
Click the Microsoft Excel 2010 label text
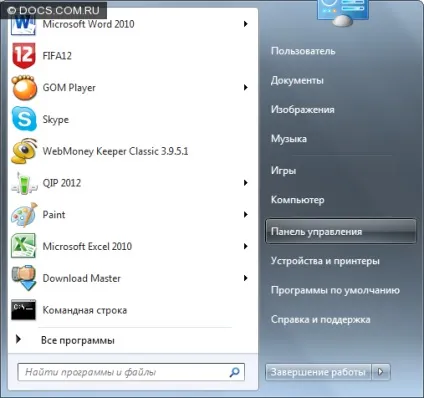(87, 246)
